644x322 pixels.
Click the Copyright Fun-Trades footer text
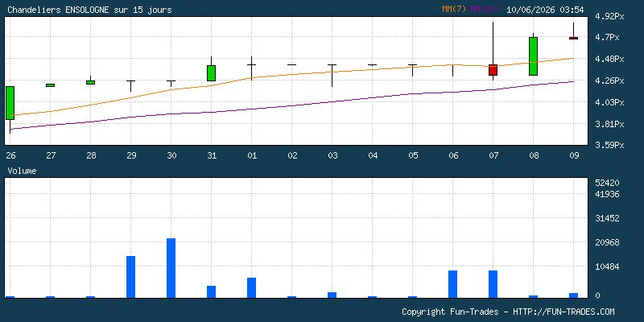pos(508,312)
